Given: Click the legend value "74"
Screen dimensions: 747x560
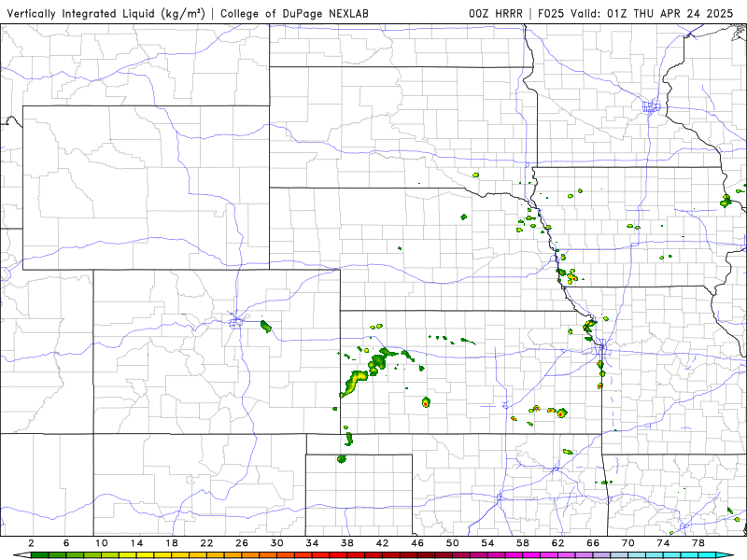Looking at the screenshot, I should pos(663,543).
